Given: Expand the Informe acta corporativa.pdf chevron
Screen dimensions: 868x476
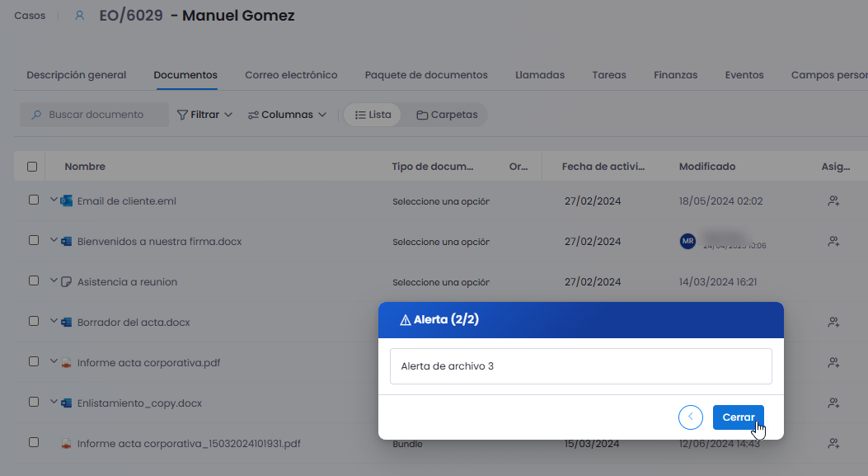Looking at the screenshot, I should point(54,361).
